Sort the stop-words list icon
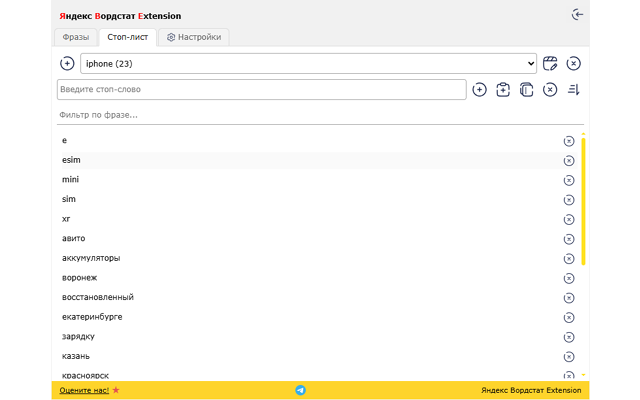The image size is (640, 400). [x=573, y=89]
